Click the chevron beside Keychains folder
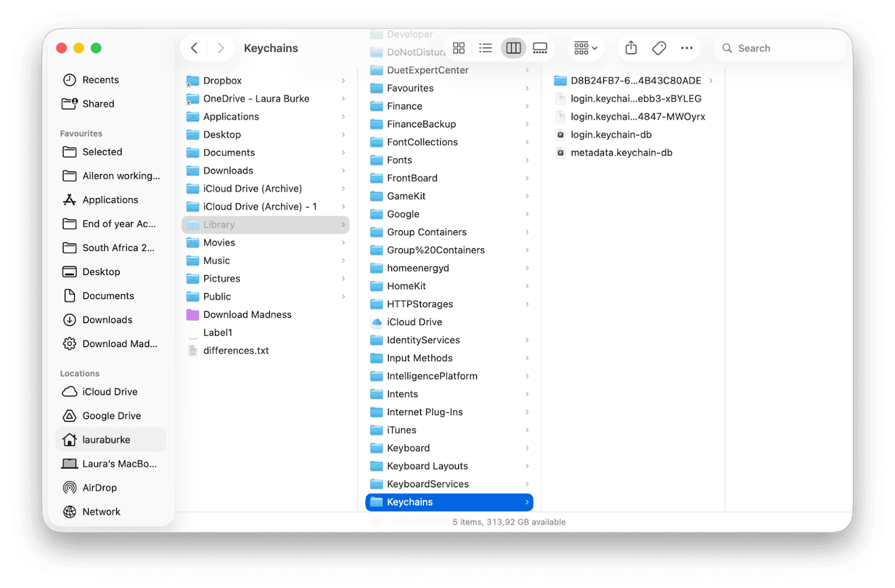The image size is (895, 588). coord(526,502)
